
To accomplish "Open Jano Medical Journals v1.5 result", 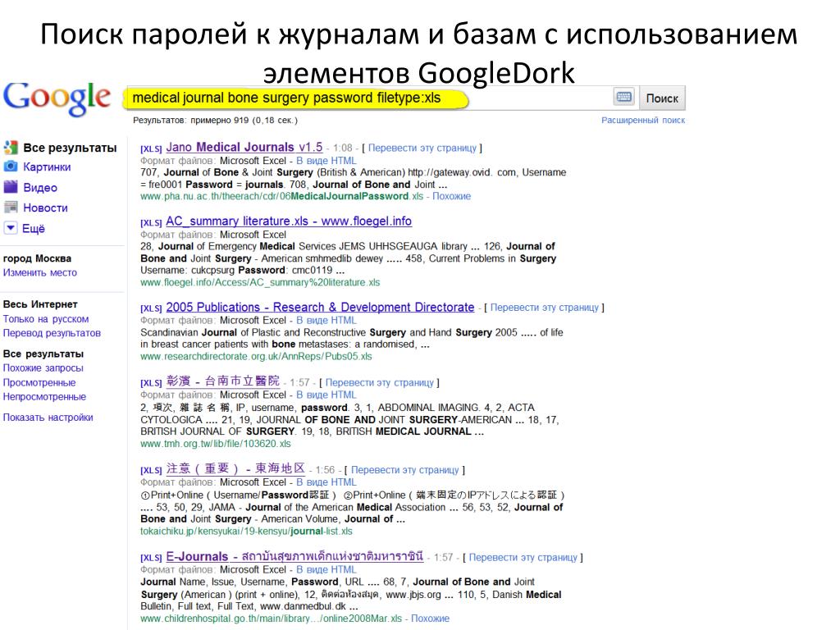I will 244,148.
